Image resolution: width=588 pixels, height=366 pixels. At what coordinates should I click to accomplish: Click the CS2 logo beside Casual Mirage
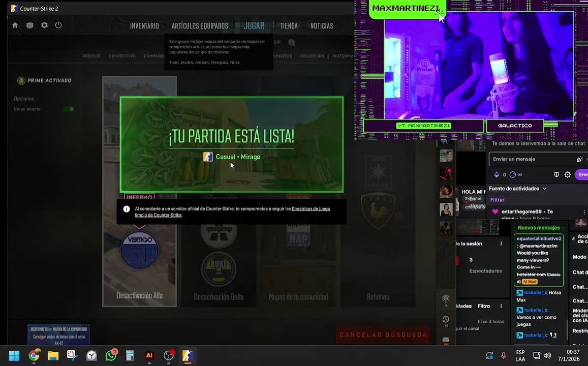pyautogui.click(x=208, y=157)
